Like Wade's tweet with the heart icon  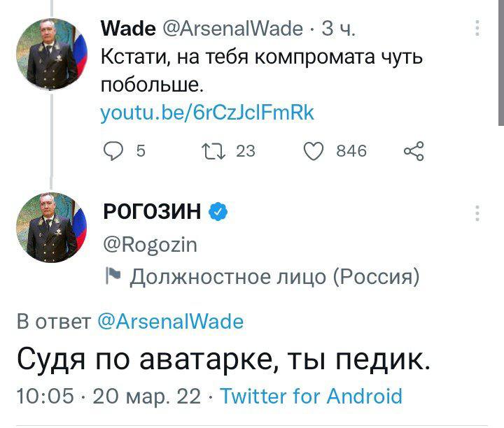click(316, 150)
